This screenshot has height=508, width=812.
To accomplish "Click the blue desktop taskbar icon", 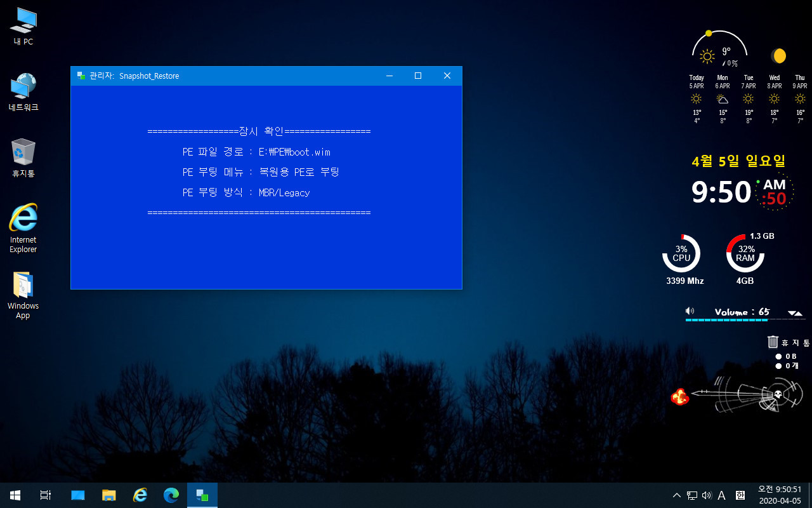I will 77,495.
